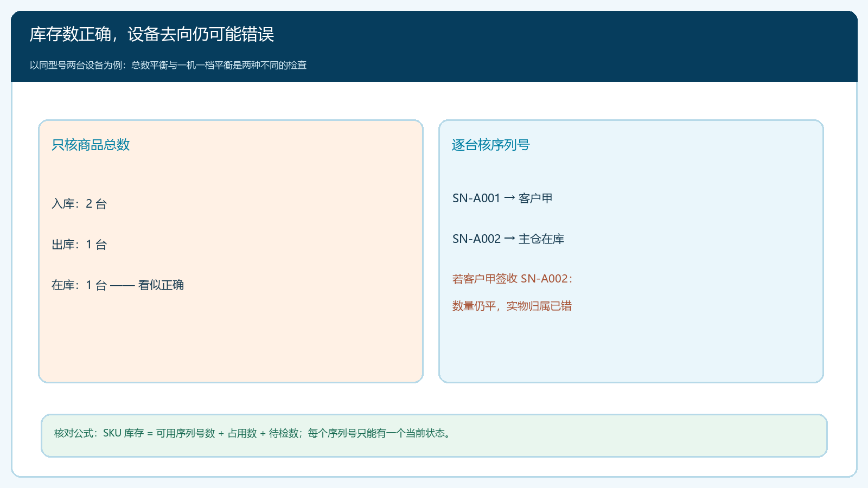Click the line SN-A002 → 主仓在库
The image size is (868, 488).
(x=508, y=239)
